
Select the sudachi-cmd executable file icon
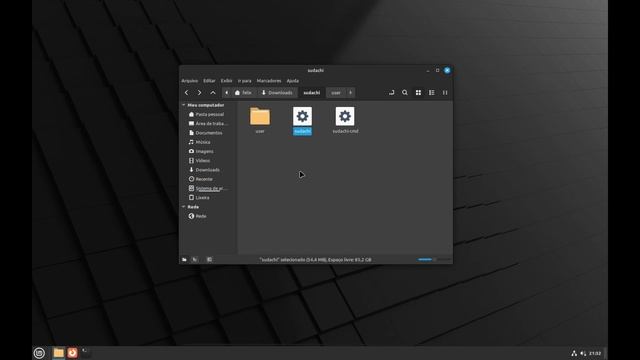pyautogui.click(x=345, y=116)
